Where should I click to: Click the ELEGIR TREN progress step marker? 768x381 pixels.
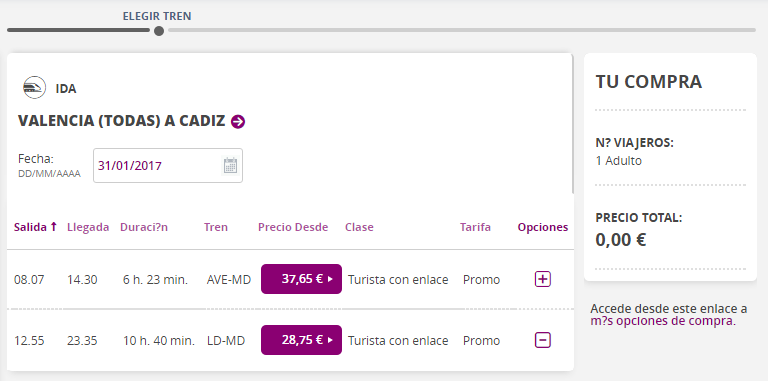click(x=159, y=31)
